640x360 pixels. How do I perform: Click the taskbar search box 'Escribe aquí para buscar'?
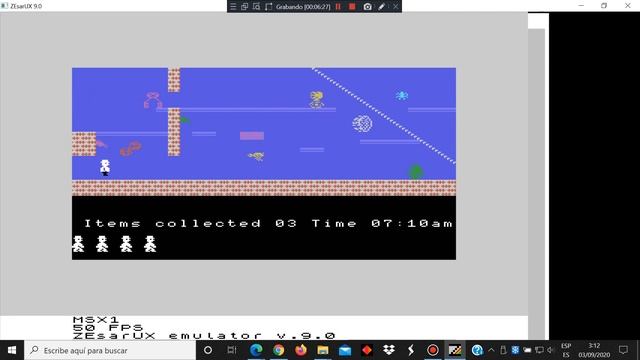tap(110, 350)
